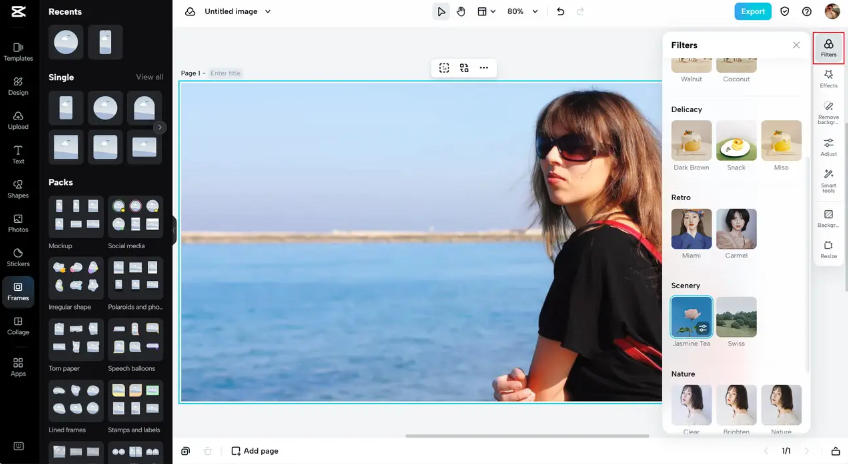Click the horizontal canvas scrollbar
Image resolution: width=848 pixels, height=464 pixels.
pyautogui.click(x=527, y=436)
